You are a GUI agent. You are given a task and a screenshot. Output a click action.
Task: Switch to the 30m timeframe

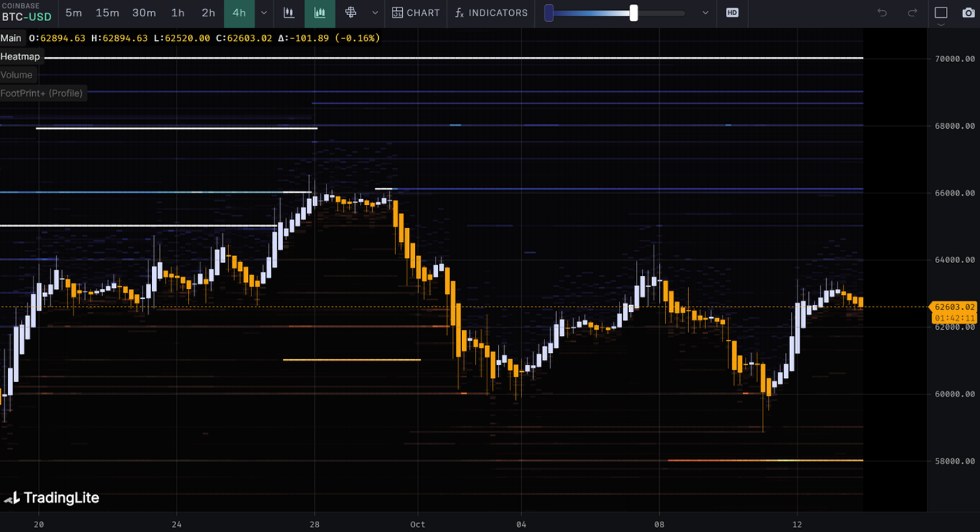[x=144, y=13]
